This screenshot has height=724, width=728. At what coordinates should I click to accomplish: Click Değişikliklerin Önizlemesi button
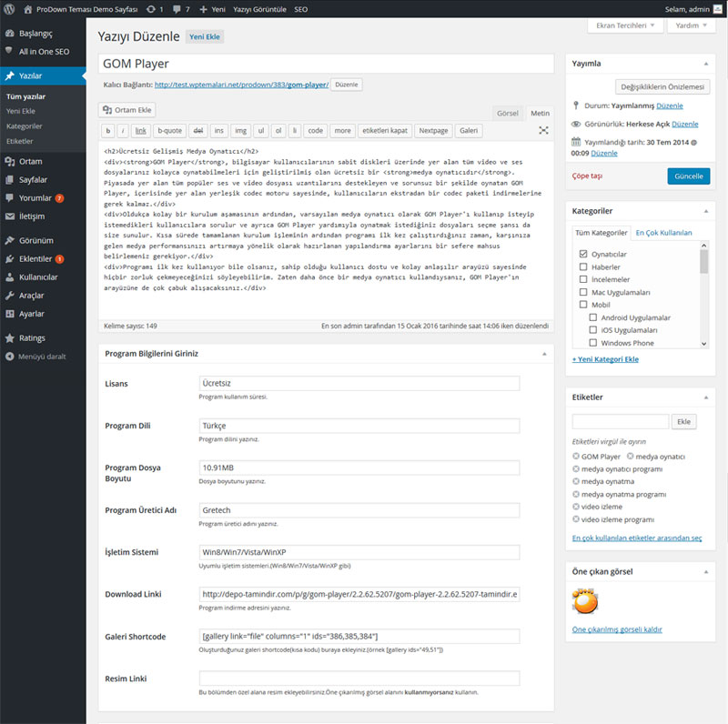[x=662, y=86]
